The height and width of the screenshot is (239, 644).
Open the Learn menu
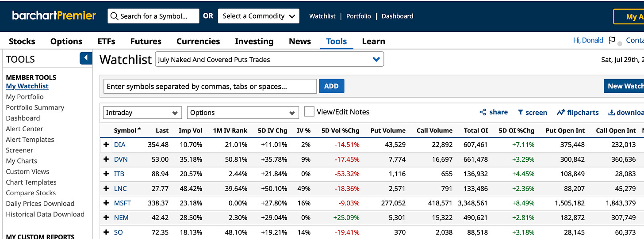pyautogui.click(x=374, y=41)
